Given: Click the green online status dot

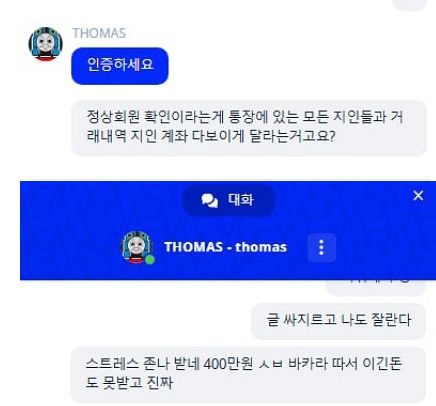Looking at the screenshot, I should pyautogui.click(x=150, y=259).
